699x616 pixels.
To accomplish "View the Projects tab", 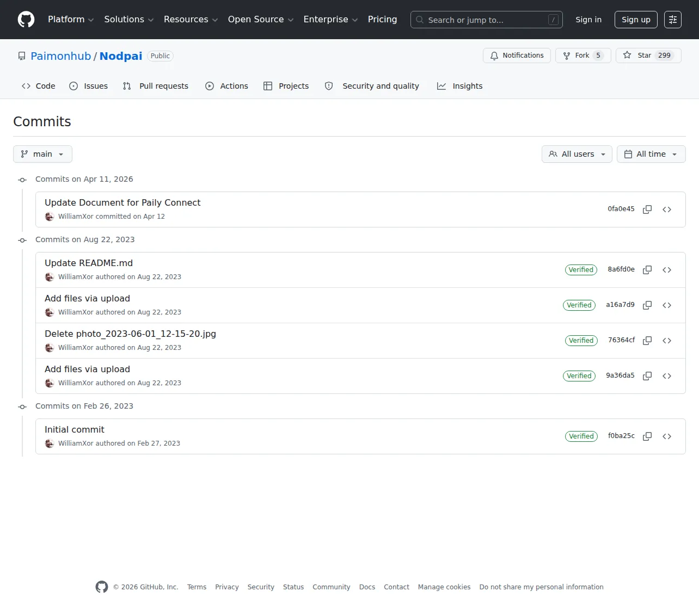I will 286,86.
